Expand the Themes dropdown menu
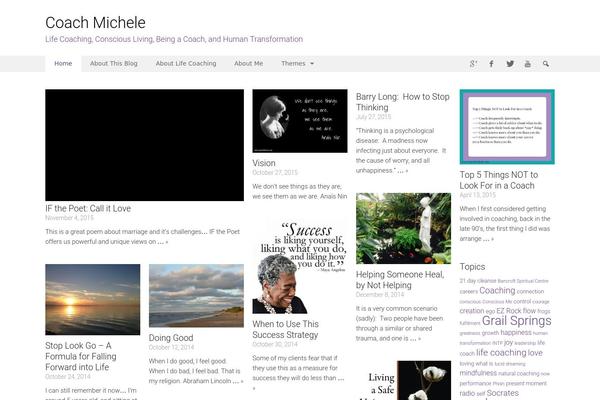Image resolution: width=600 pixels, height=400 pixels. [x=297, y=64]
